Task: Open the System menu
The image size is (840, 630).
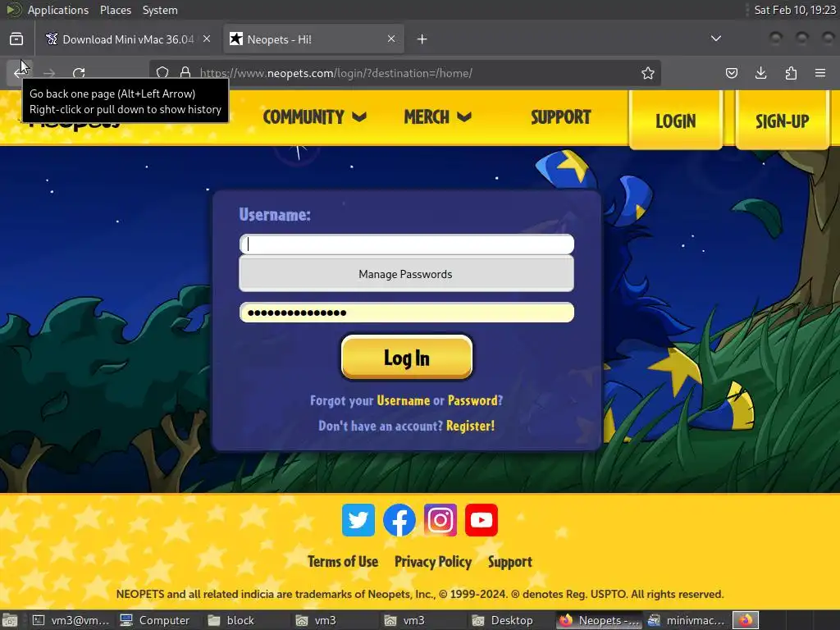Action: (160, 10)
